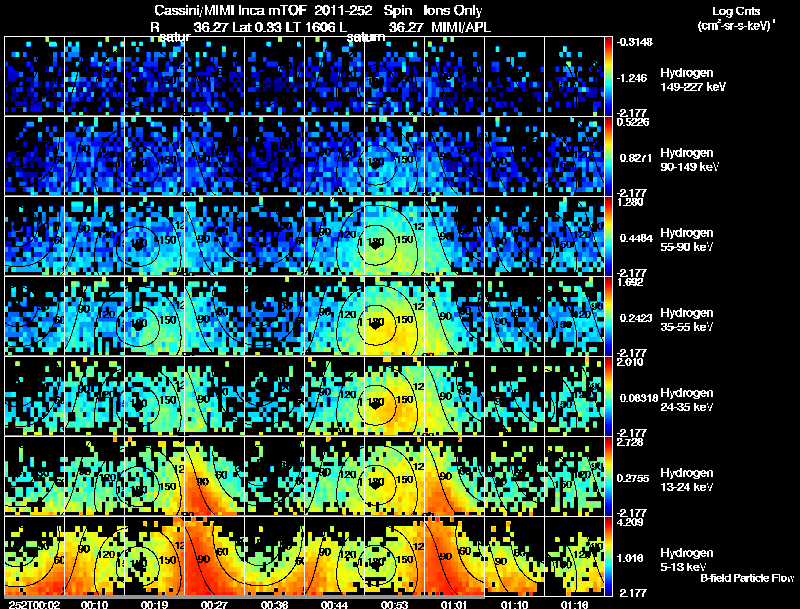Select the 01:01 time axis label
800x609 pixels.
[455, 604]
